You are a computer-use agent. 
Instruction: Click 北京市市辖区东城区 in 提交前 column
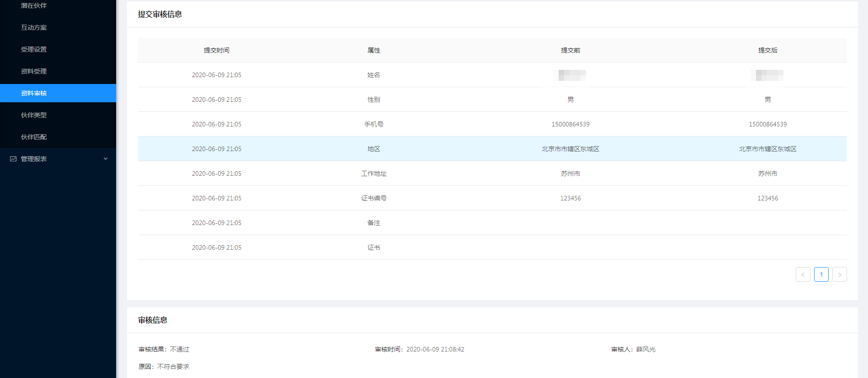tap(570, 149)
